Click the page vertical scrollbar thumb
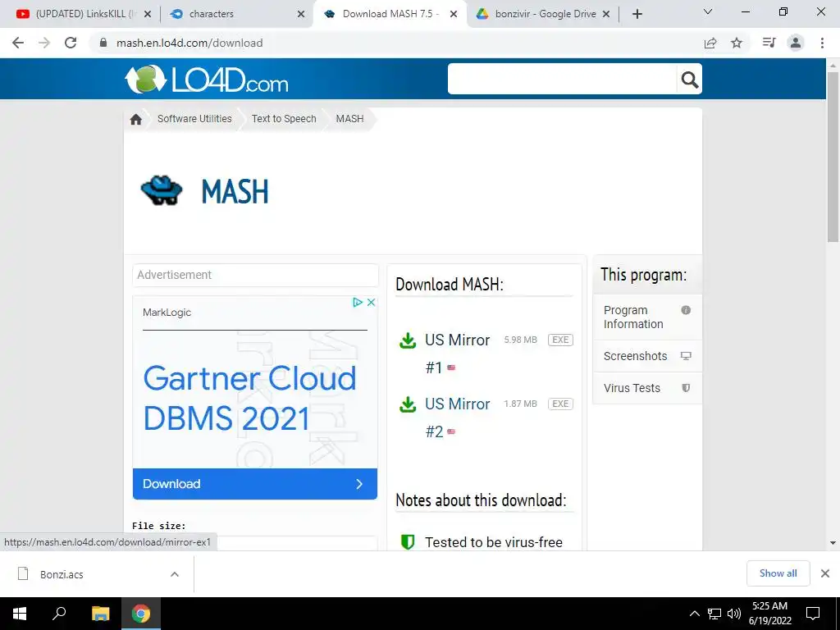The image size is (840, 630). 833,157
